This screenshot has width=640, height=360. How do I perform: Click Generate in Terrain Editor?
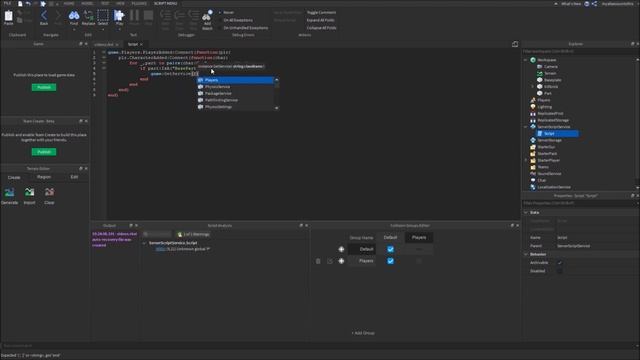point(9,192)
